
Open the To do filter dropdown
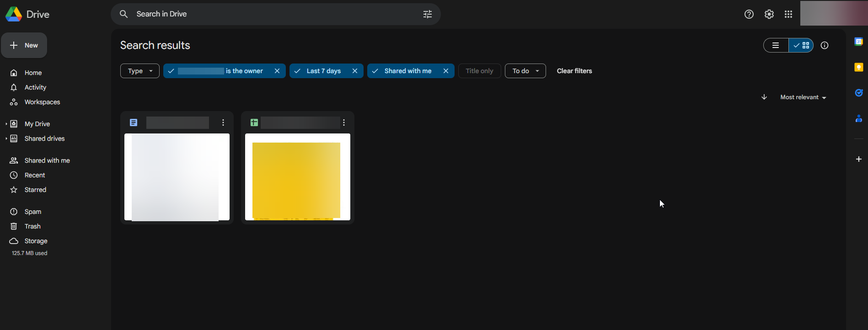pyautogui.click(x=525, y=71)
